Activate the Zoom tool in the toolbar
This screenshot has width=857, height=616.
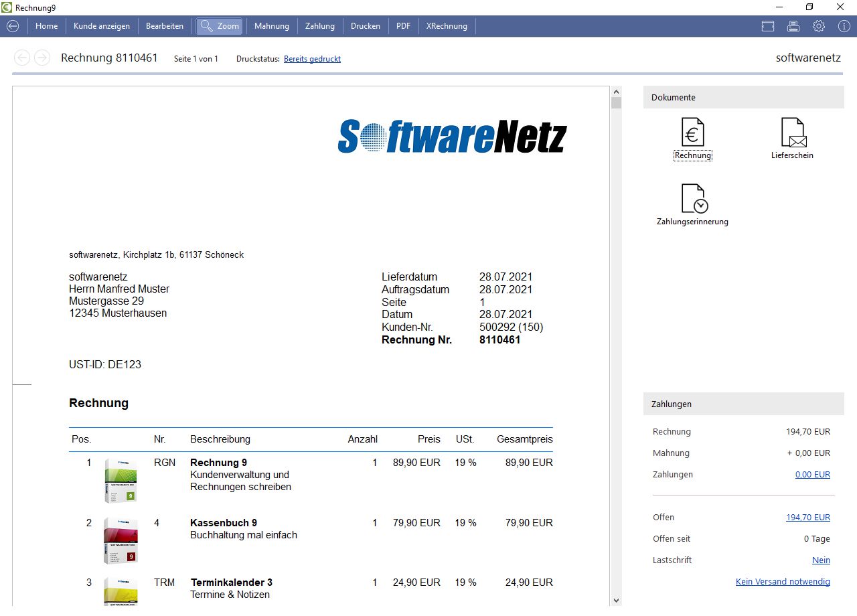[x=219, y=26]
